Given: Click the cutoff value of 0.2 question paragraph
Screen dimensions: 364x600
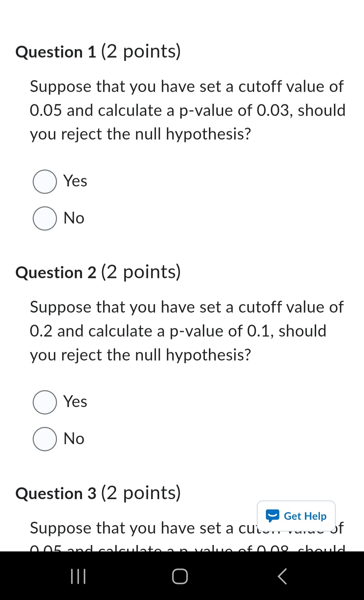Looking at the screenshot, I should pos(186,331).
